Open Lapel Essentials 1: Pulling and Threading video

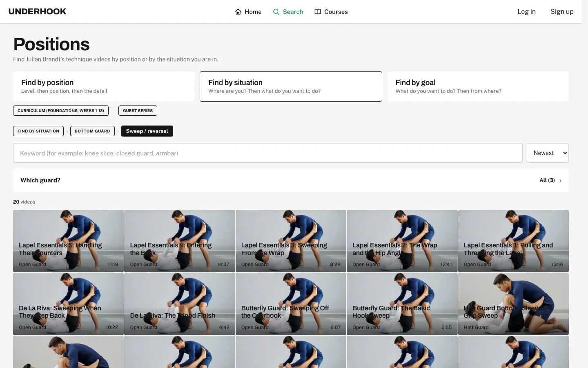point(513,241)
